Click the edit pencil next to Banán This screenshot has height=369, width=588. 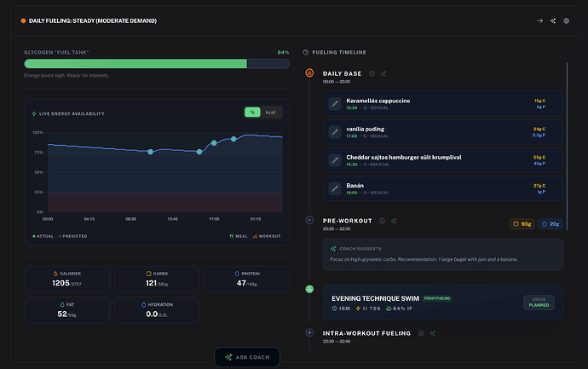[x=335, y=188]
